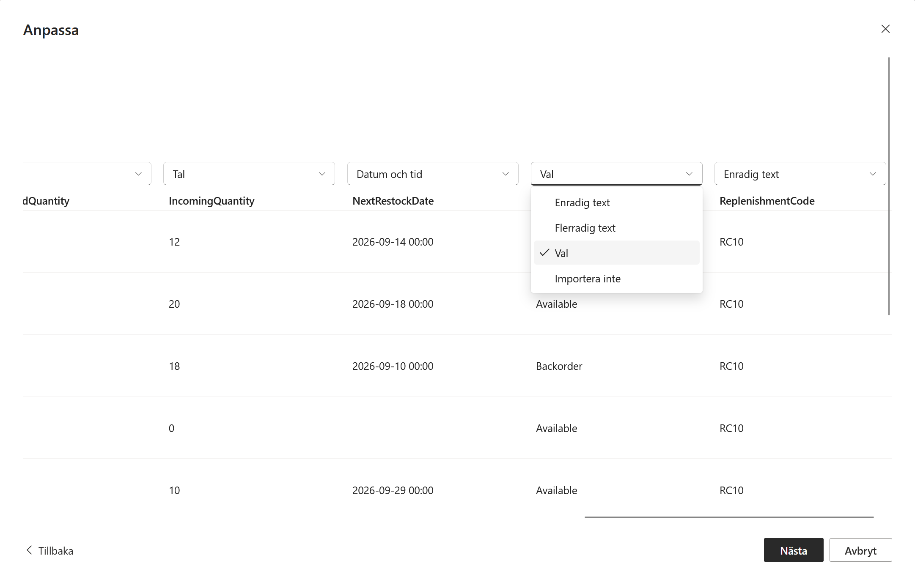Click the IncomingQuantity value 0
This screenshot has height=588, width=915.
[171, 428]
